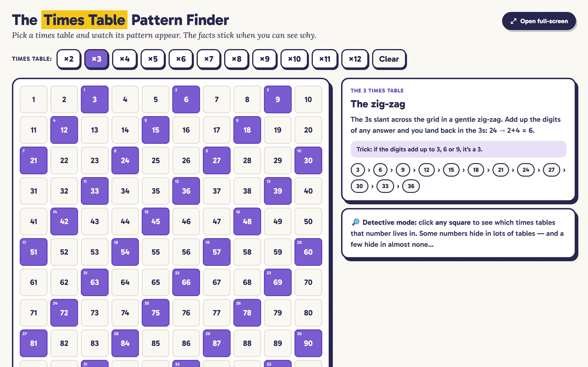Click the magnifying glass Detective mode icon
The image size is (588, 367).
coord(356,222)
